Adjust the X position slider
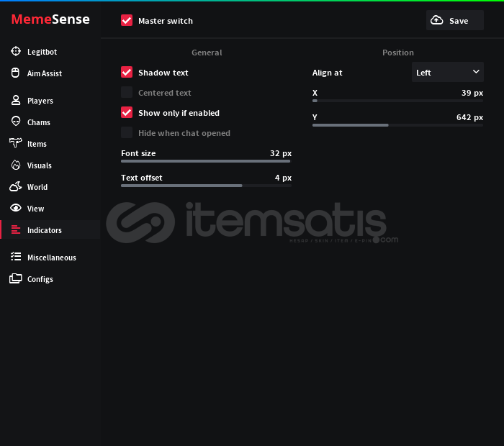 (397, 101)
